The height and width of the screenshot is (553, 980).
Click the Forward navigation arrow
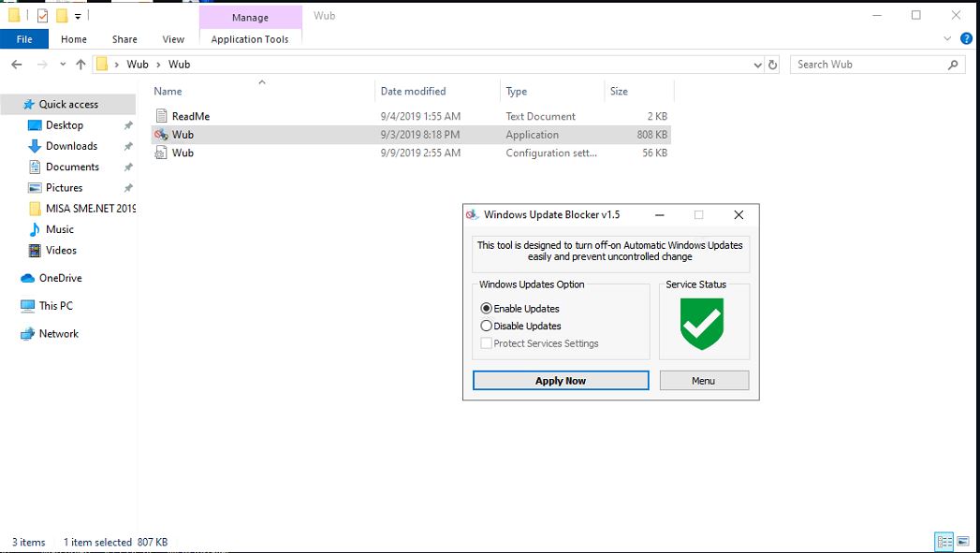pos(42,65)
